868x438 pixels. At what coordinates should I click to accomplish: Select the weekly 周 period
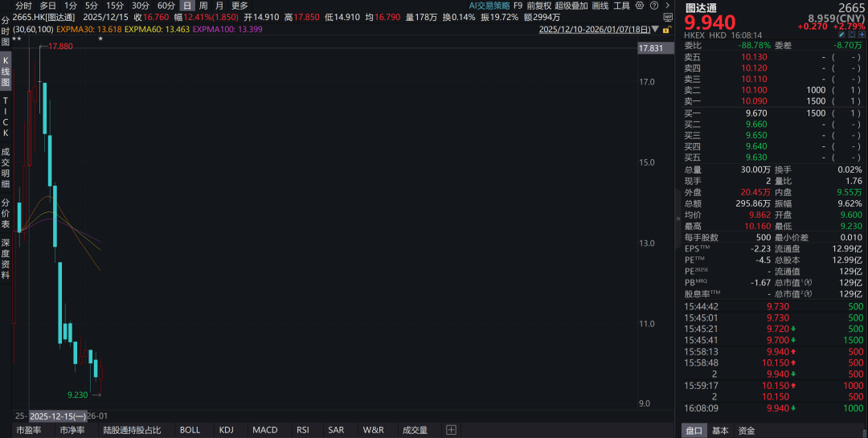tap(203, 6)
